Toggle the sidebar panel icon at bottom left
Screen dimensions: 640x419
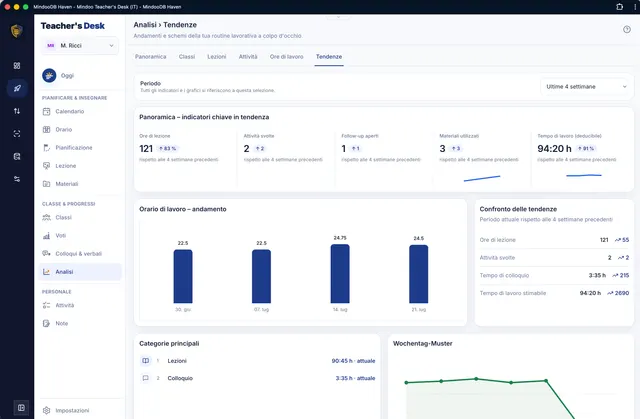click(x=21, y=407)
